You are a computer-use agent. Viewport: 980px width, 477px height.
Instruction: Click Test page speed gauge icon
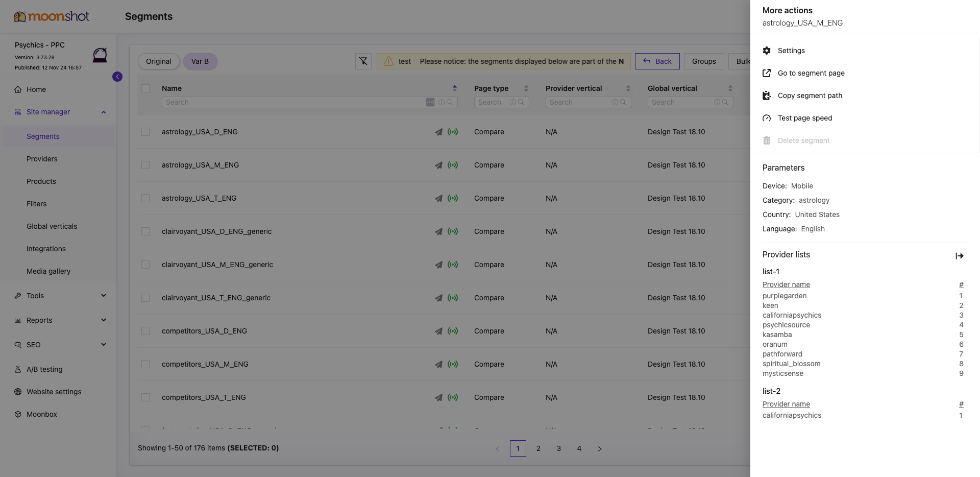767,118
